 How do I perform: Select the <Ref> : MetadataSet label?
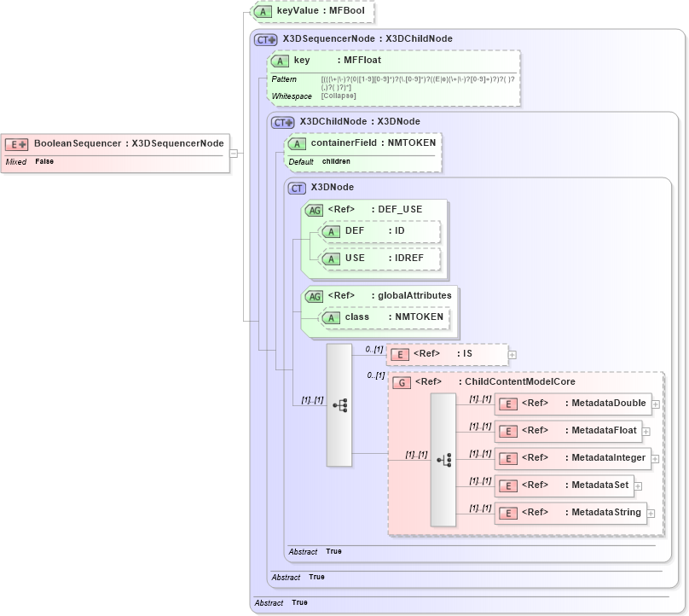(576, 485)
